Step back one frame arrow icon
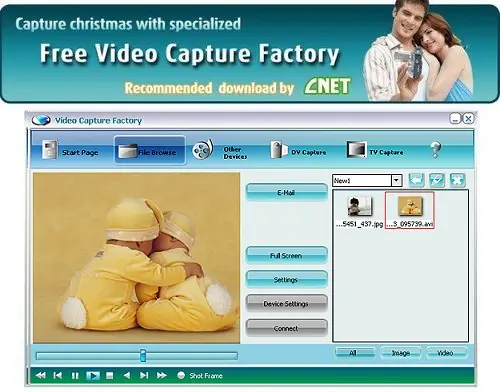 (127, 376)
